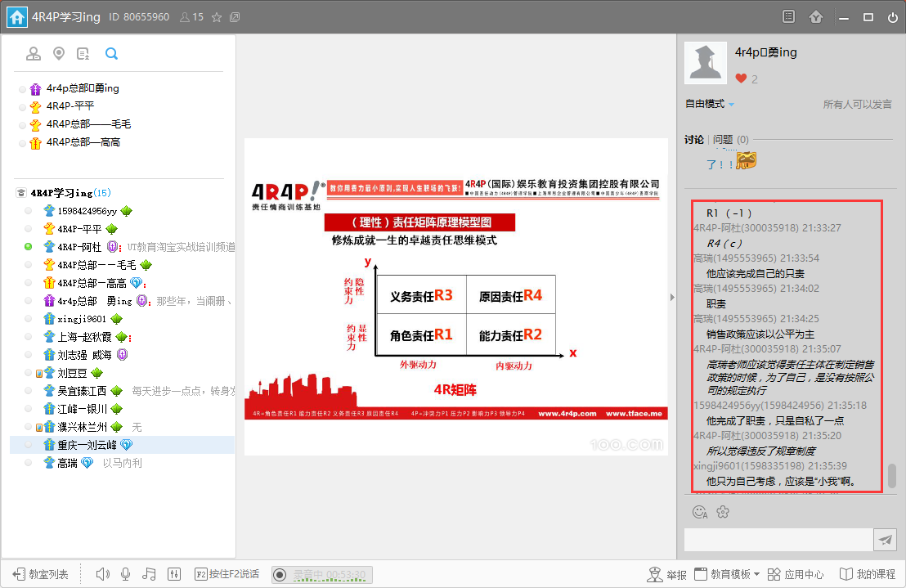Collapse the right chat panel with arrow
906x588 pixels.
pos(672,297)
